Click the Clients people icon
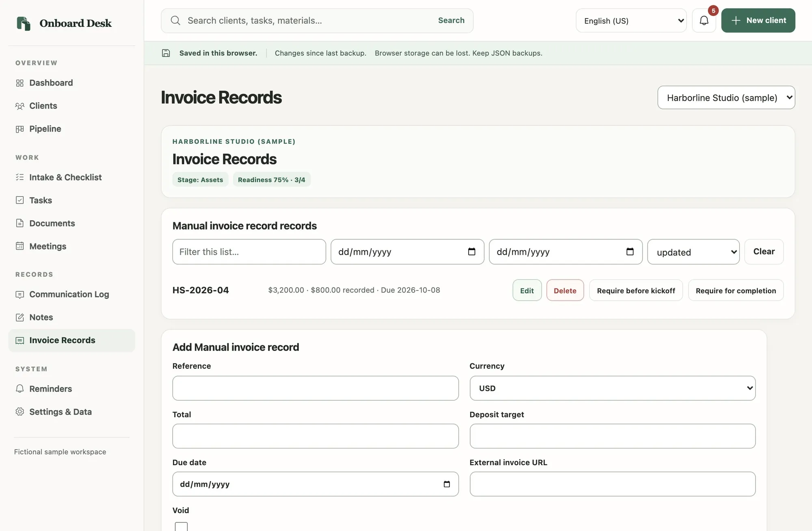This screenshot has height=531, width=812. [19, 106]
